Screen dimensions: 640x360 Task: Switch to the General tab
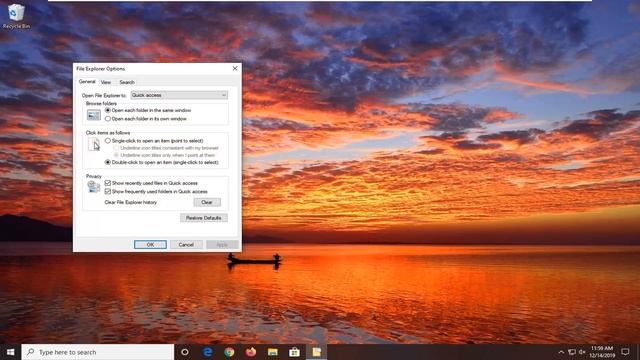87,82
